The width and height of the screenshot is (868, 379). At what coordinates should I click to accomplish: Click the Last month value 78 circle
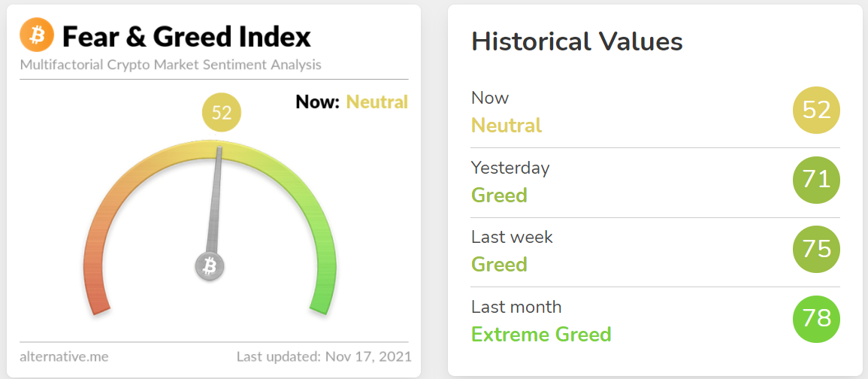[816, 319]
